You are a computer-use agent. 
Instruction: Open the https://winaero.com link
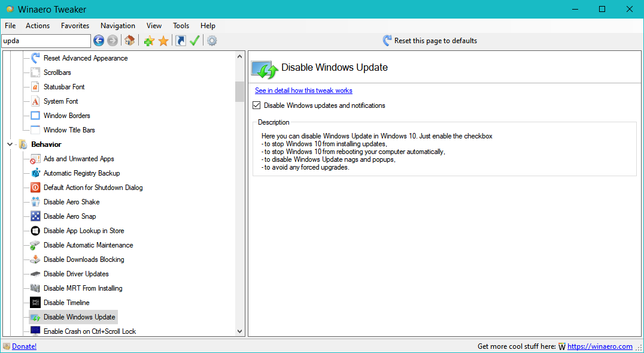click(x=600, y=346)
